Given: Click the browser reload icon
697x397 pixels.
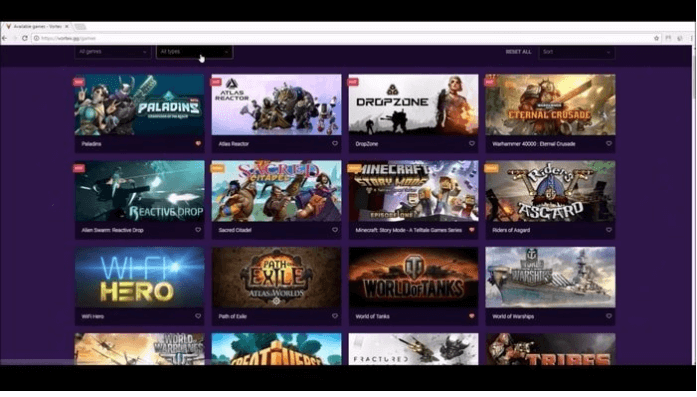Looking at the screenshot, I should point(25,38).
